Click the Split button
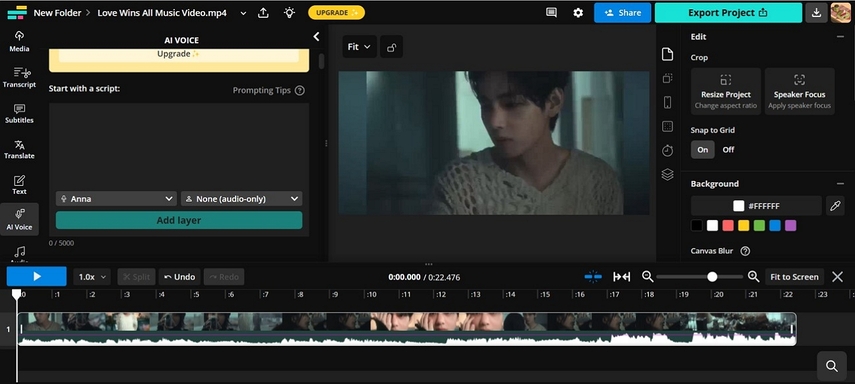 click(x=136, y=277)
